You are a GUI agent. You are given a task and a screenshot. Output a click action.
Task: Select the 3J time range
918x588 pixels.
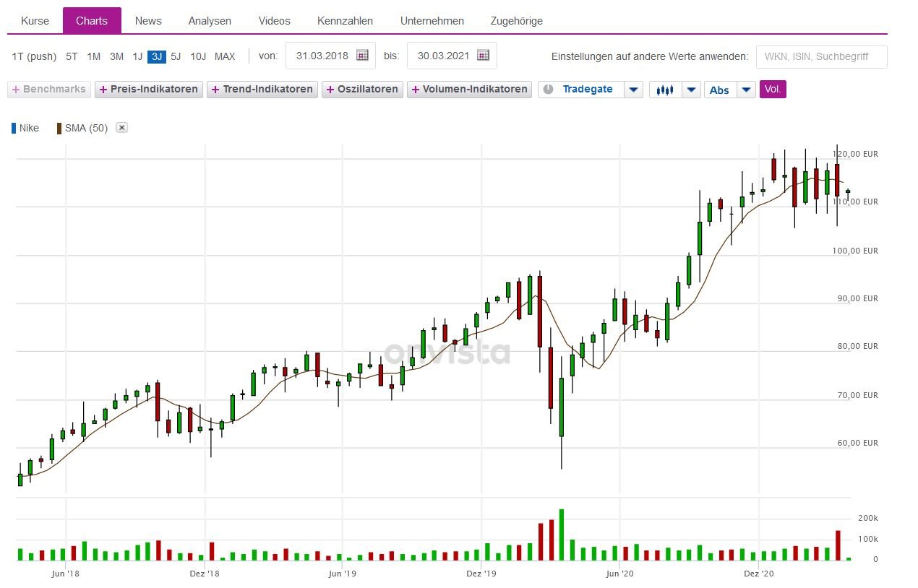[x=156, y=56]
